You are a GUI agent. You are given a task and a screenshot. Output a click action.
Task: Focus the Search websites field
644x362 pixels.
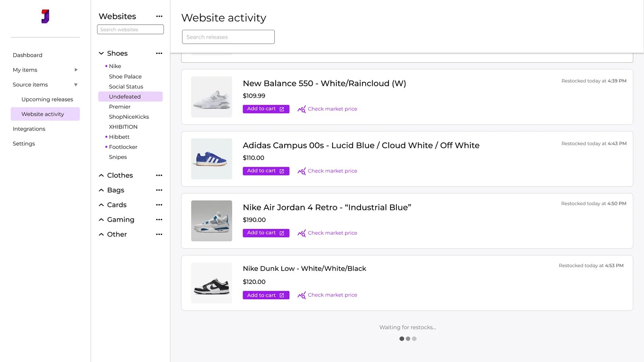pos(130,29)
